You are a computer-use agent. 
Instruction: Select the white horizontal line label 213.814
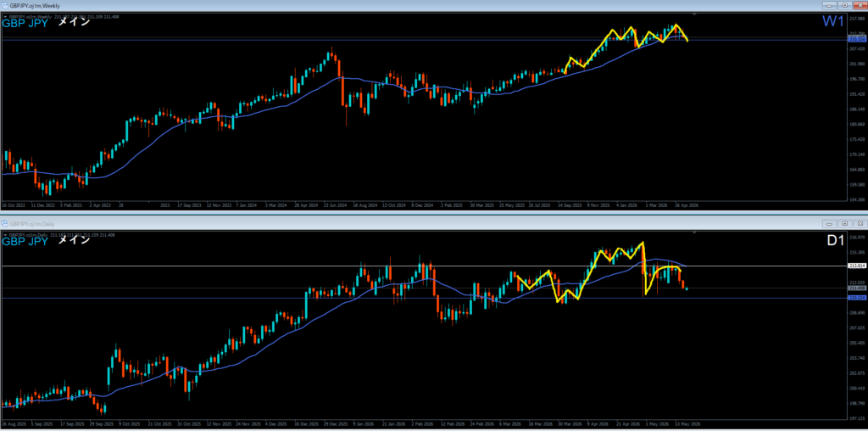(856, 266)
